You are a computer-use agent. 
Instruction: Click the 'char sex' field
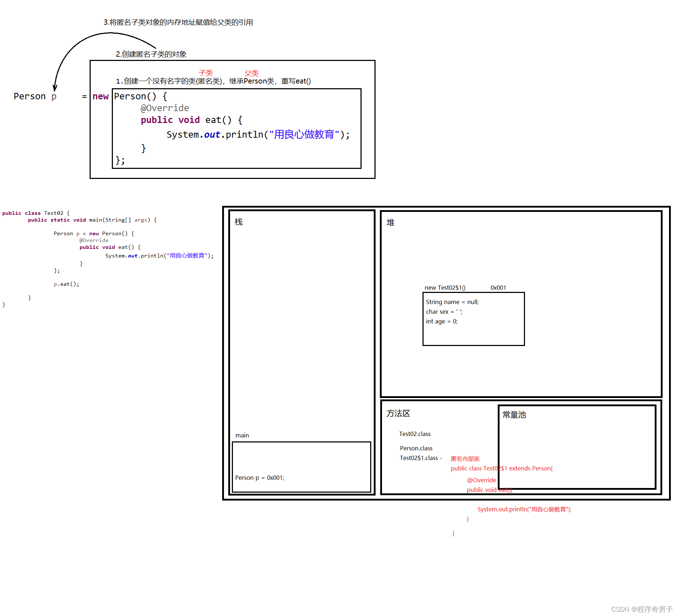[x=444, y=312]
